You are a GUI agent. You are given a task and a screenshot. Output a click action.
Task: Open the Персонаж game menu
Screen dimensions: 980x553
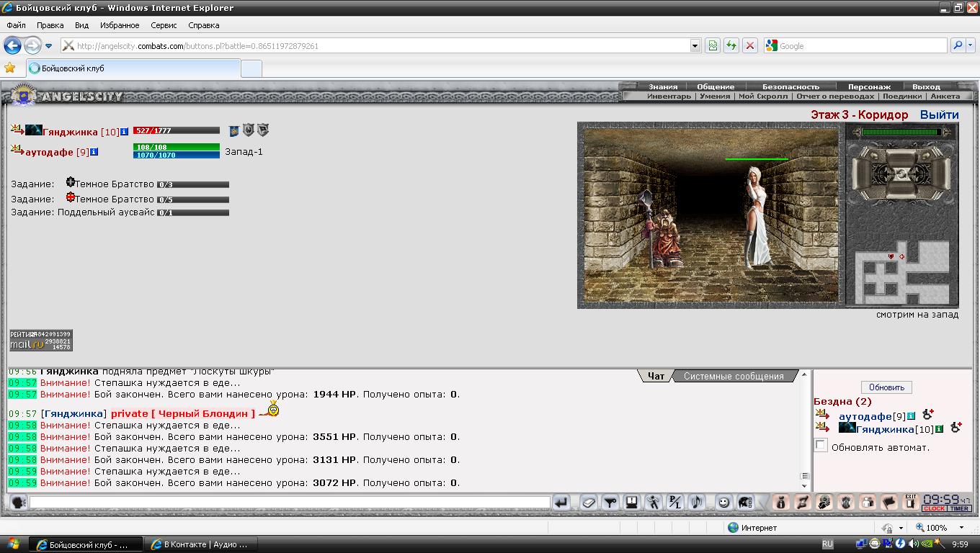click(x=869, y=86)
